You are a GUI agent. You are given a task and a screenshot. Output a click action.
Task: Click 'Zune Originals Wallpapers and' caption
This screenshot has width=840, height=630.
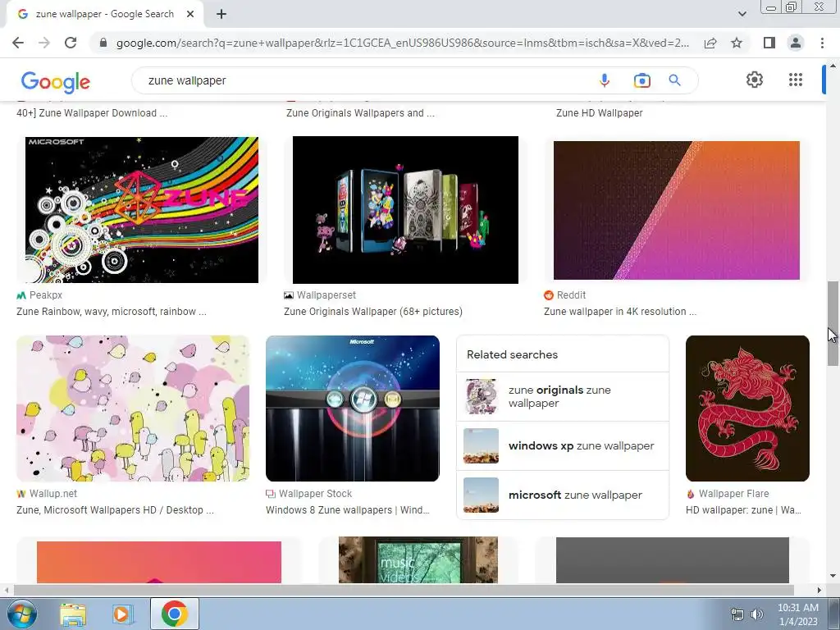361,113
